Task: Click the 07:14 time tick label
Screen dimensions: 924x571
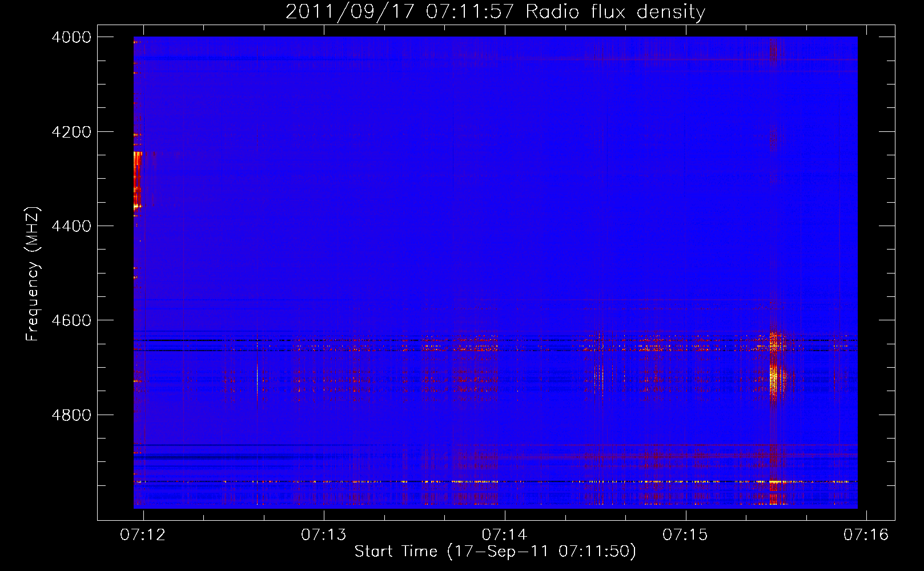Action: (504, 534)
